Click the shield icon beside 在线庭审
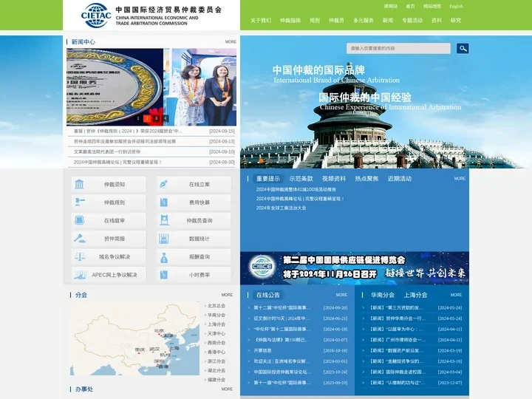The image size is (532, 399). [x=79, y=220]
